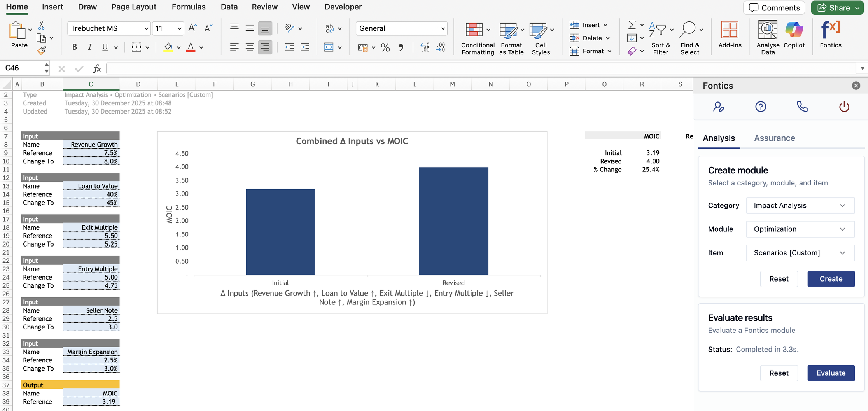
Task: Click the Format Painter brush icon
Action: 41,51
